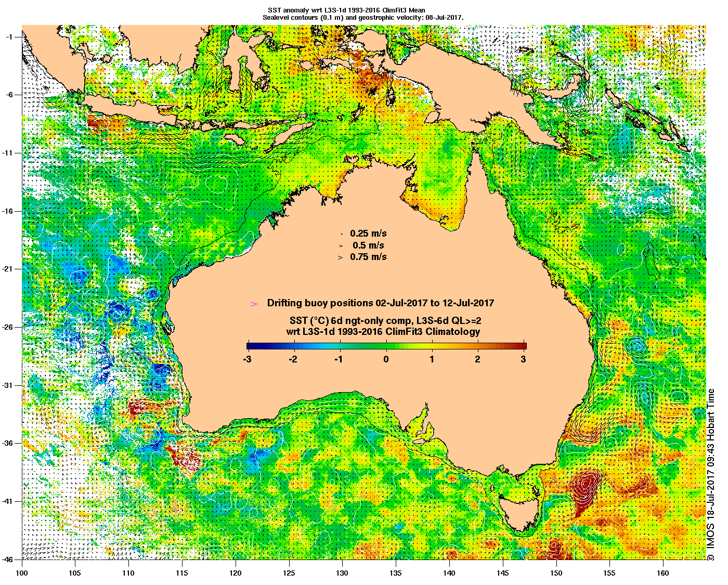Screen dimensions: 728x585
Task: Click the 'wrt L3S-1d 1993-2016 ClimFit3 Climatology' text
Action: coord(383,332)
